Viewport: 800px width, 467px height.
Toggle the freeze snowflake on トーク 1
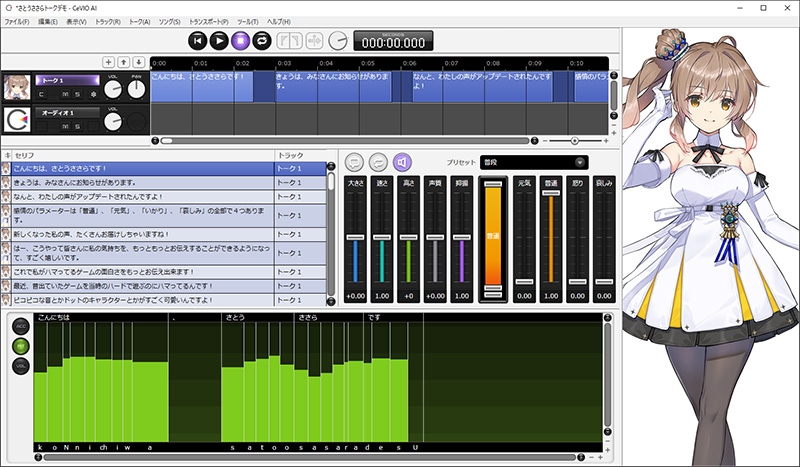93,94
